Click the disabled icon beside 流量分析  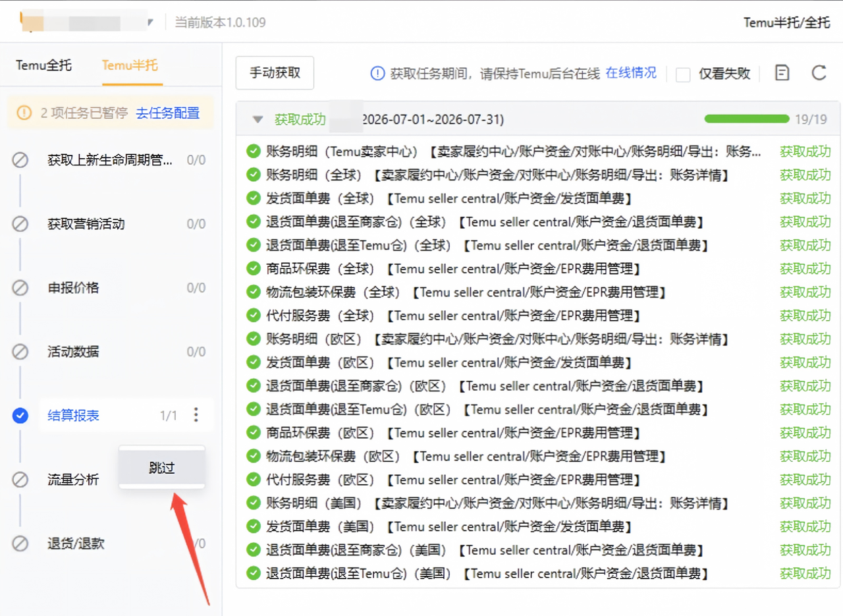pyautogui.click(x=20, y=480)
